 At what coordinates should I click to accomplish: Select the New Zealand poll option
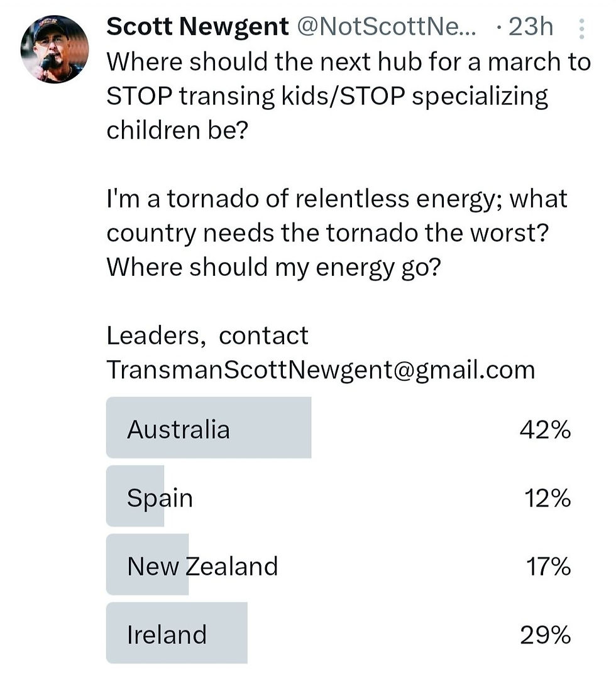(x=338, y=564)
